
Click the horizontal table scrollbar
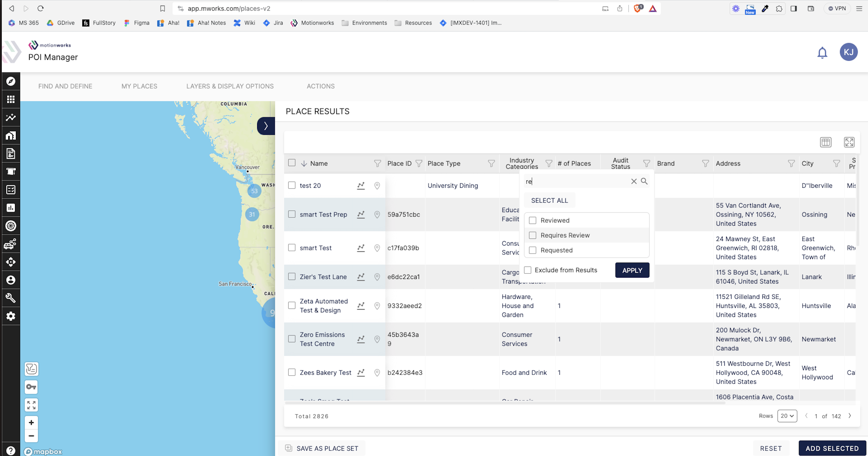pyautogui.click(x=505, y=403)
